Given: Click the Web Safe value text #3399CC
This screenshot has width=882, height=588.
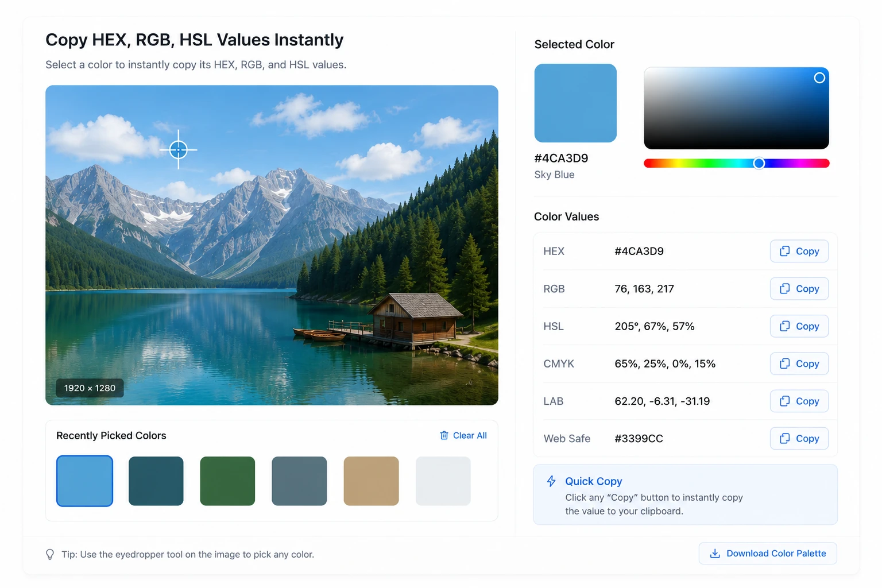Looking at the screenshot, I should (x=639, y=439).
